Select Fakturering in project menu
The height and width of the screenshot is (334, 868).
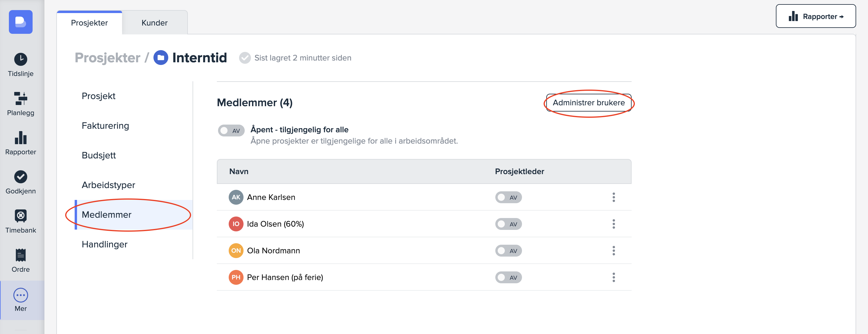105,125
